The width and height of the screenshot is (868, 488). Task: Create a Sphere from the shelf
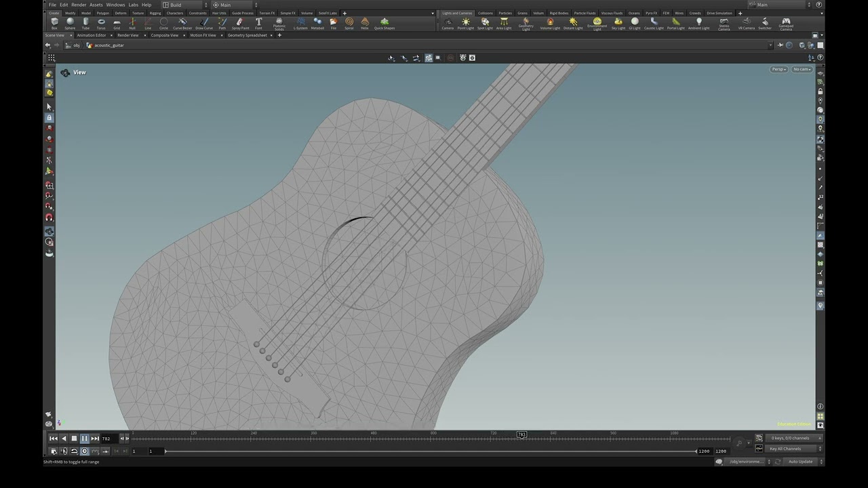click(70, 24)
